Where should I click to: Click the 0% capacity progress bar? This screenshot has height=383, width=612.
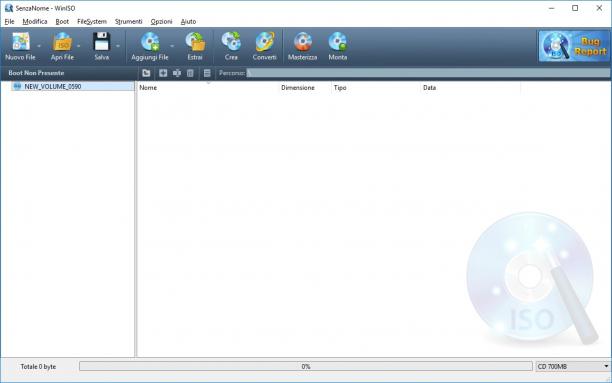tap(306, 366)
